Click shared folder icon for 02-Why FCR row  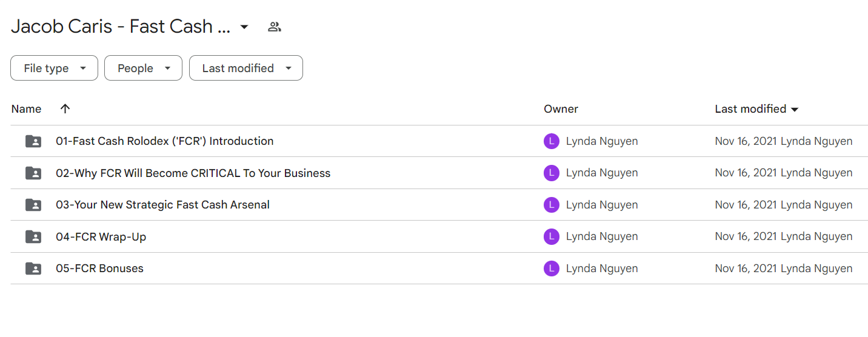click(x=33, y=173)
